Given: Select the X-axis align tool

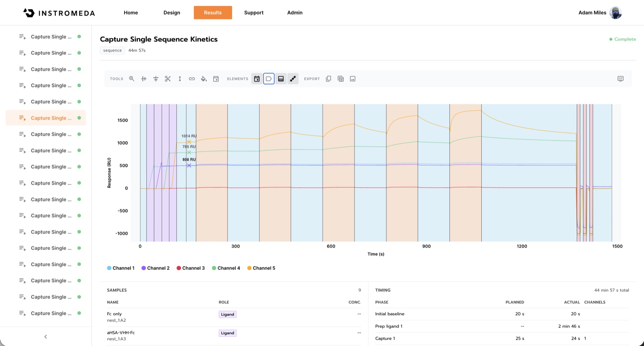Looking at the screenshot, I should [x=144, y=79].
